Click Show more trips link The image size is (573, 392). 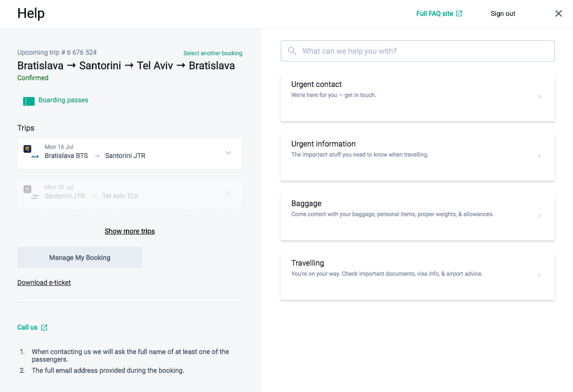pyautogui.click(x=130, y=231)
